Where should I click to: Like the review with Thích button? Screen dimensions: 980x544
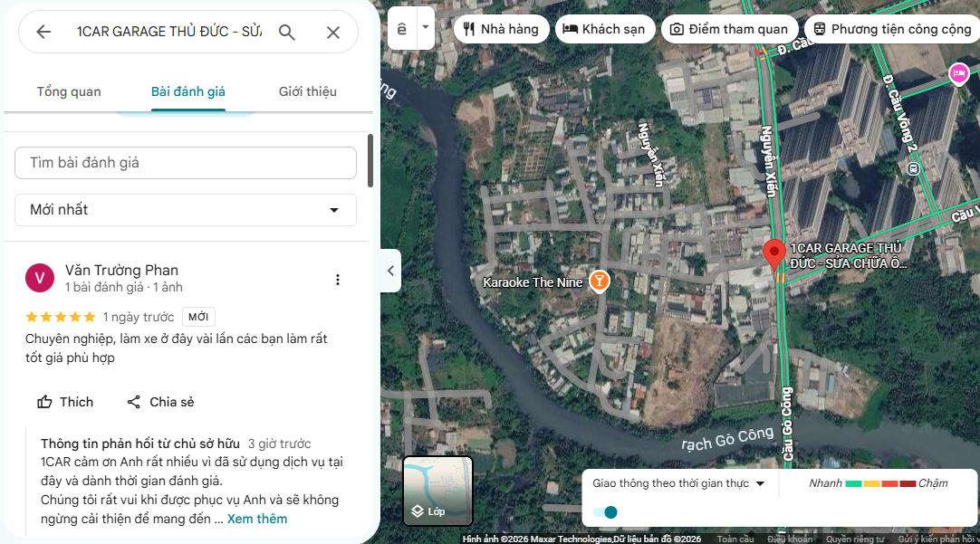(x=65, y=402)
